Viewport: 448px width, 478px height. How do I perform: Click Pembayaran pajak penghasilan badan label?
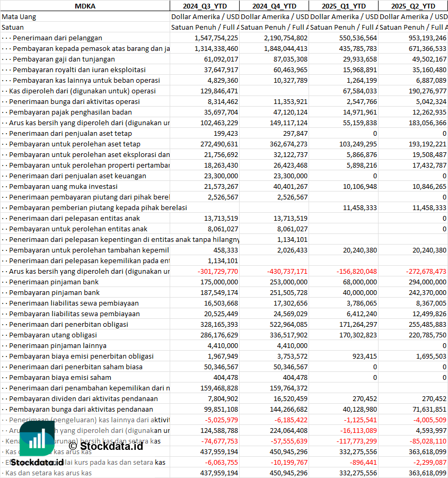pos(71,112)
